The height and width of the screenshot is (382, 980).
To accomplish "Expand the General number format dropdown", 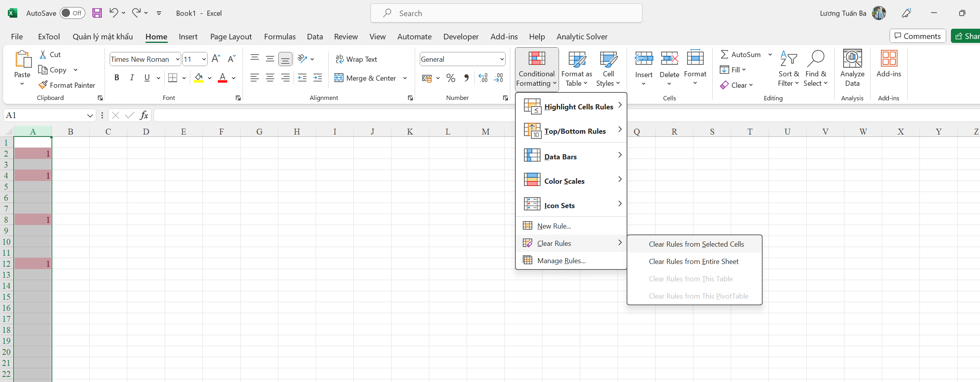I will (502, 59).
